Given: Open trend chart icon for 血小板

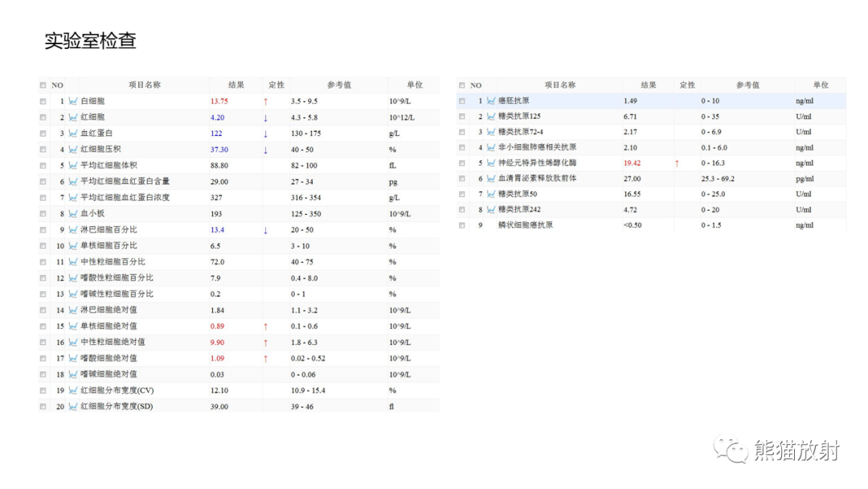Looking at the screenshot, I should [x=72, y=214].
